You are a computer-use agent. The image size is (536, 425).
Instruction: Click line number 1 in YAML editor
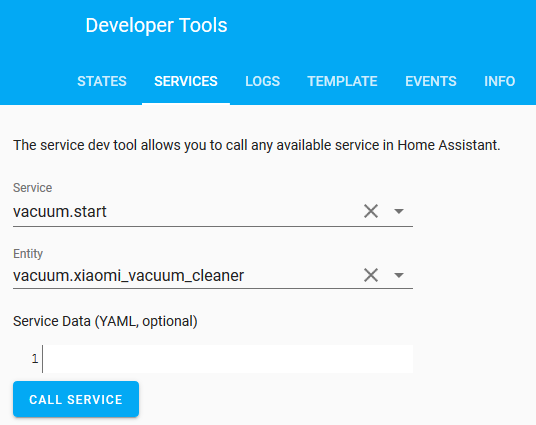pyautogui.click(x=35, y=359)
